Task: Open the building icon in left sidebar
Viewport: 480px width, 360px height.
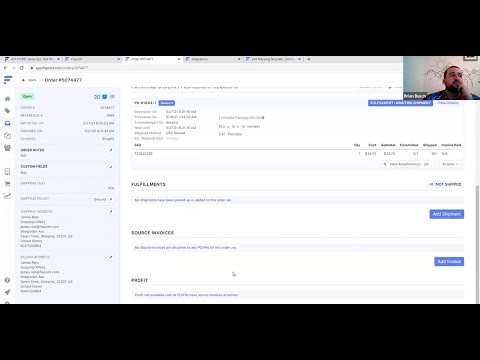Action: pyautogui.click(x=7, y=172)
